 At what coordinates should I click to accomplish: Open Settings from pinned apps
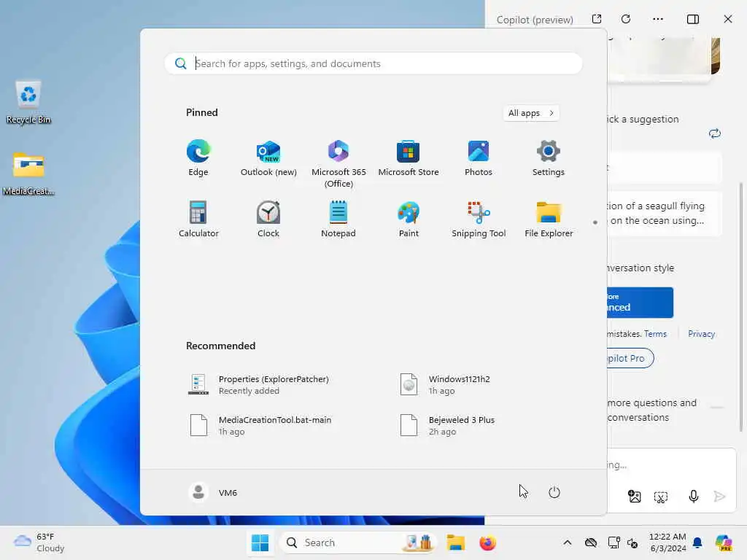point(549,158)
